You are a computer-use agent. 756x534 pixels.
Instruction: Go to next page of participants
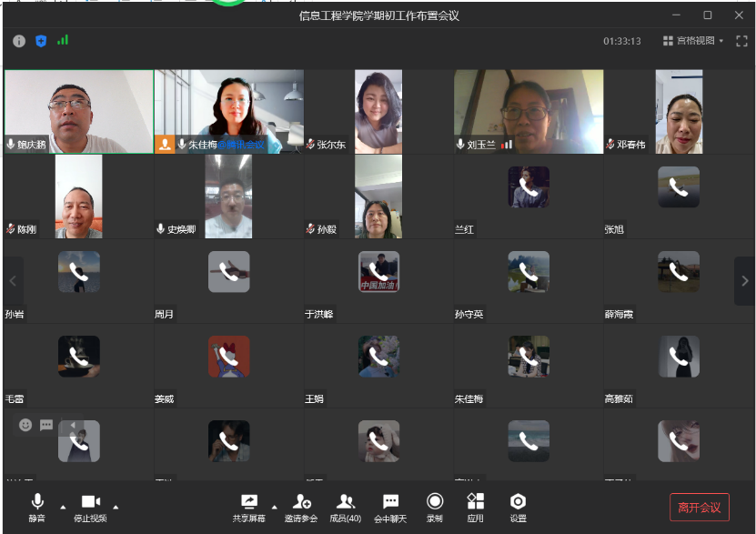pos(744,281)
